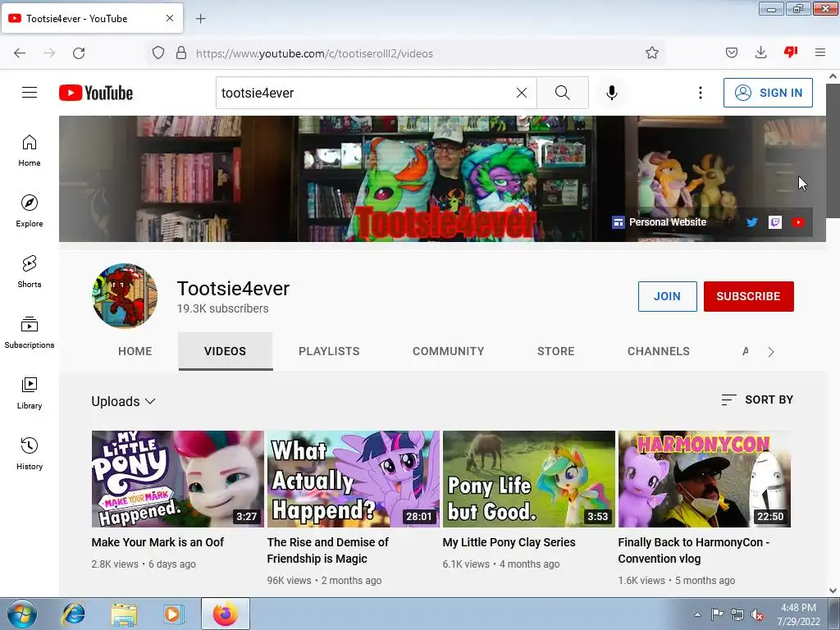The height and width of the screenshot is (630, 840).
Task: Open the Personal Website banner link
Action: click(660, 222)
